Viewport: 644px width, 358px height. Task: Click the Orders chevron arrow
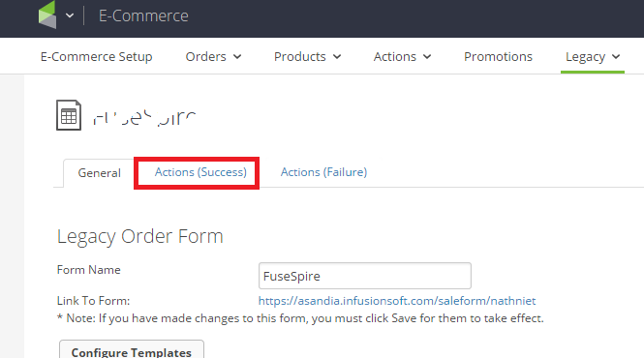237,57
